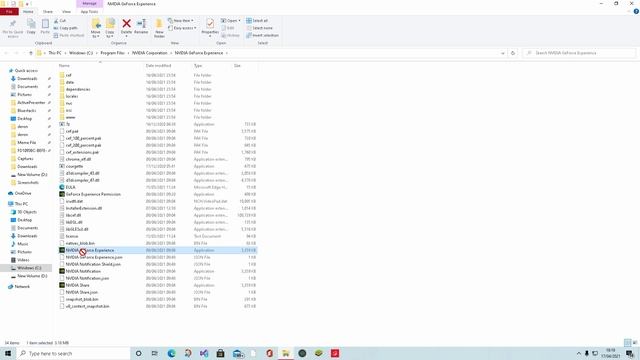Screen dimensions: 640x360
Task: Click Select all in ribbon
Action: (257, 20)
